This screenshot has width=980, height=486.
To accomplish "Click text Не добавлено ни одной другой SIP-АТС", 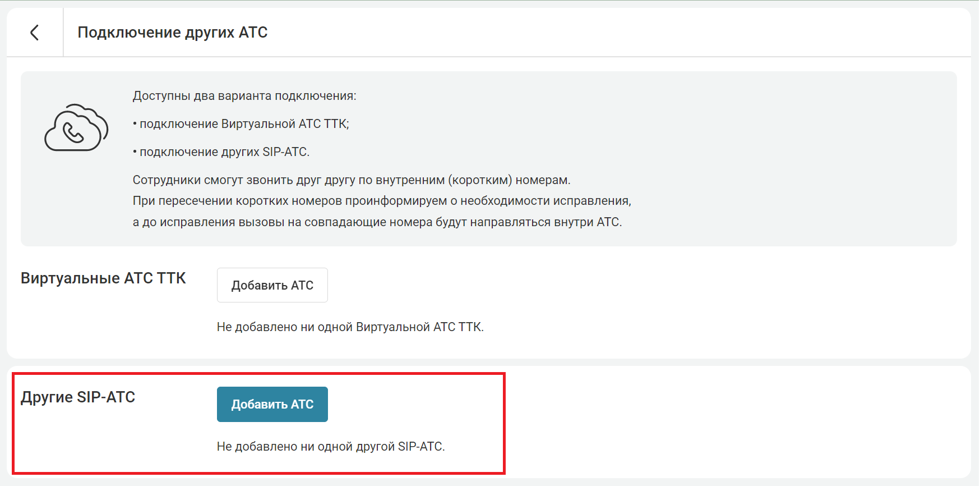I will coord(330,447).
